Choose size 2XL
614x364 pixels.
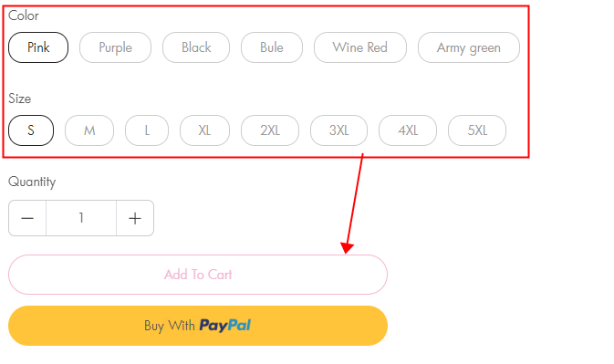[x=270, y=130]
